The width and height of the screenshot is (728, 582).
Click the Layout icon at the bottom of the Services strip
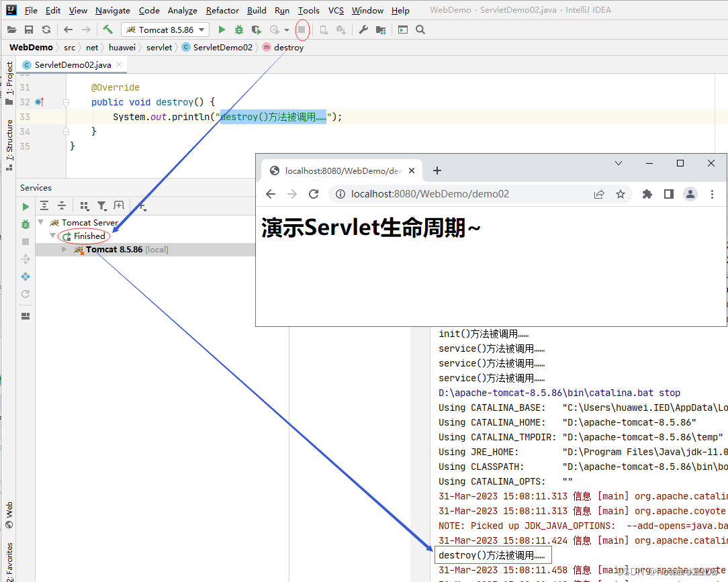point(26,316)
